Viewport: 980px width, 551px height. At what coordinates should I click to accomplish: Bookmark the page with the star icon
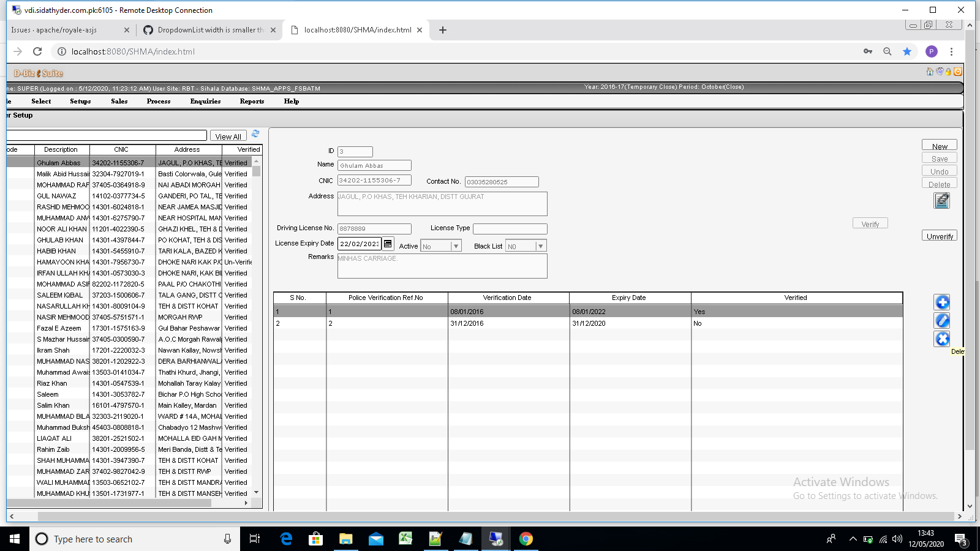point(908,51)
